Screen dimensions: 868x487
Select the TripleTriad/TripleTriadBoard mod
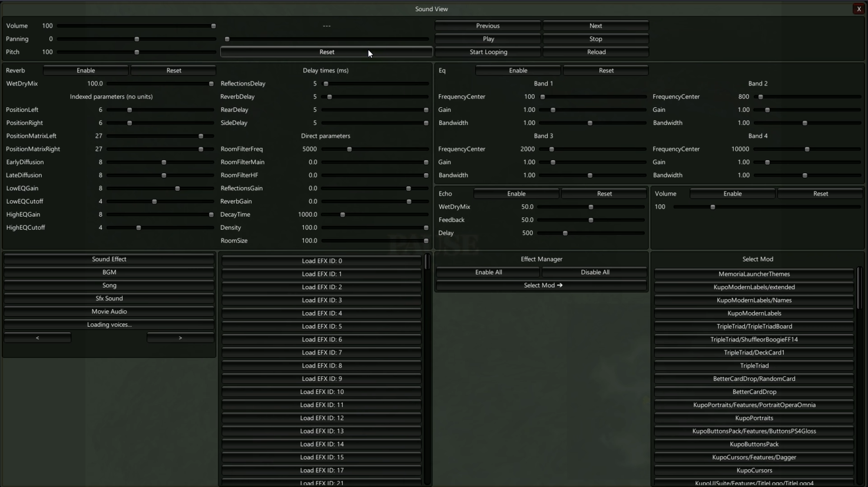coord(754,326)
